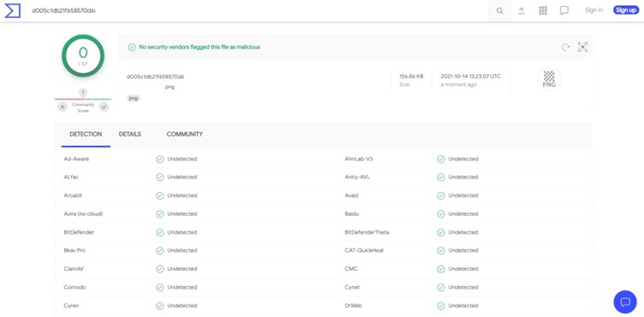Click the search magnifier icon
Image resolution: width=644 pixels, height=317 pixels.
pos(500,10)
